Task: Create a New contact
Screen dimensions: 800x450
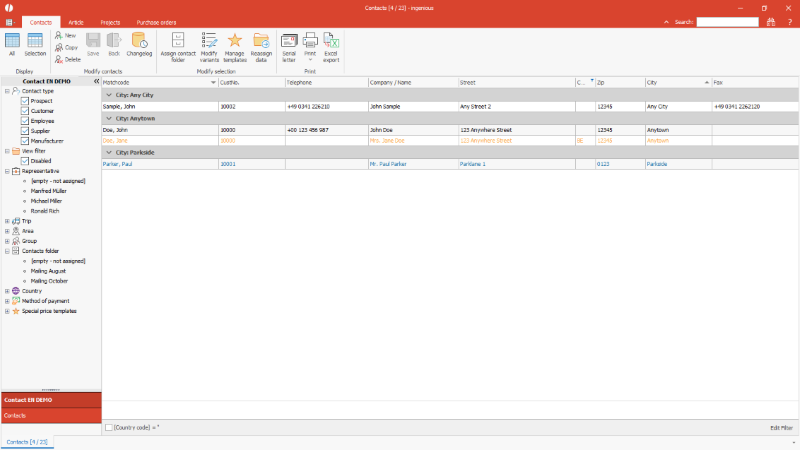Action: [70, 35]
